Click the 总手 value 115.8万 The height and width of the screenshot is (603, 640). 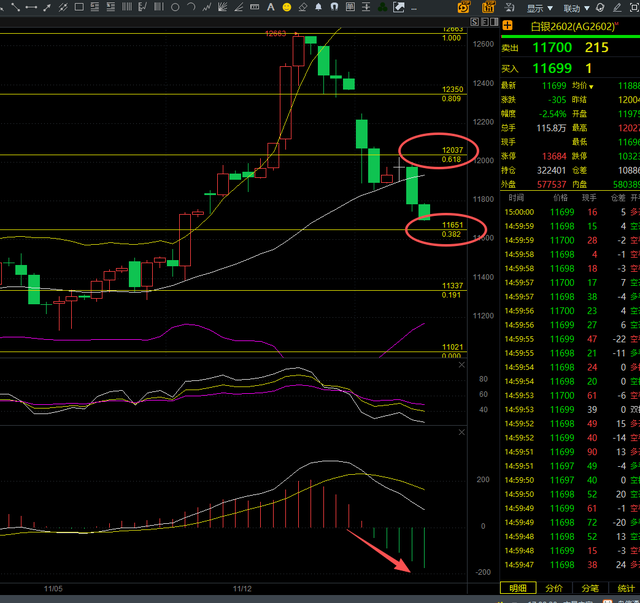551,128
